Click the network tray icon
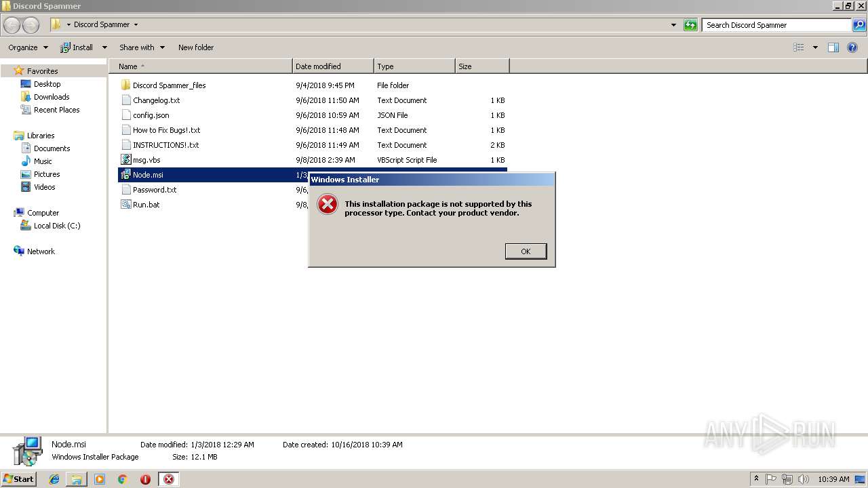This screenshot has width=868, height=488. [x=787, y=479]
